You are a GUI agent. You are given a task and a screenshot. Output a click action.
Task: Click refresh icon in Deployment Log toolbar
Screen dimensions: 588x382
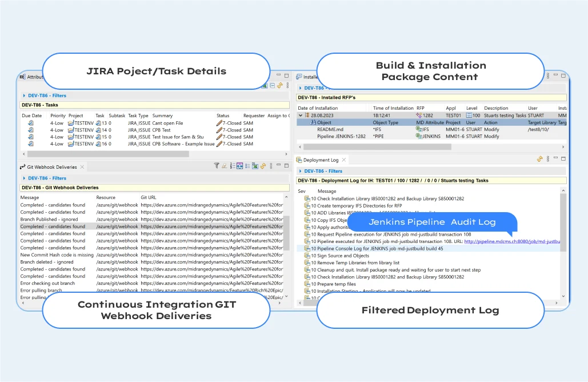click(539, 160)
